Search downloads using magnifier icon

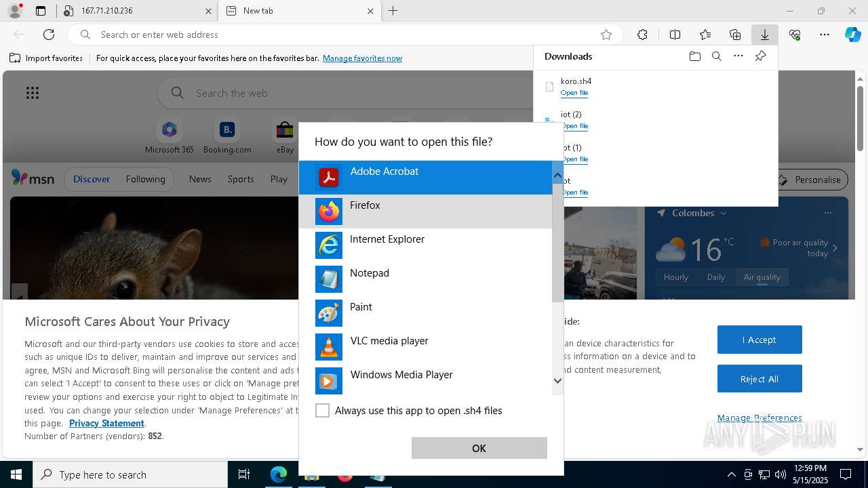coord(717,56)
